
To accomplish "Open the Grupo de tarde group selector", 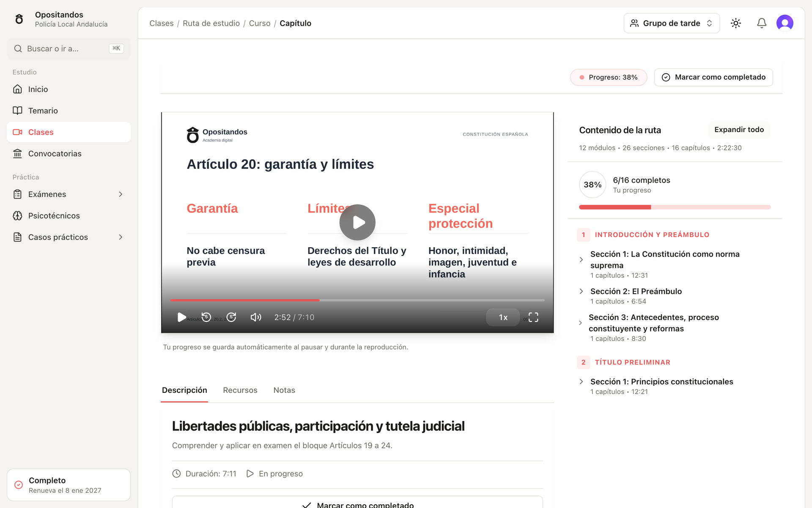I will (x=672, y=23).
